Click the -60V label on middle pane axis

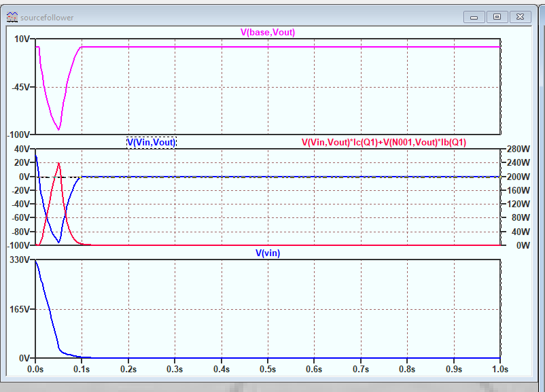(20, 218)
